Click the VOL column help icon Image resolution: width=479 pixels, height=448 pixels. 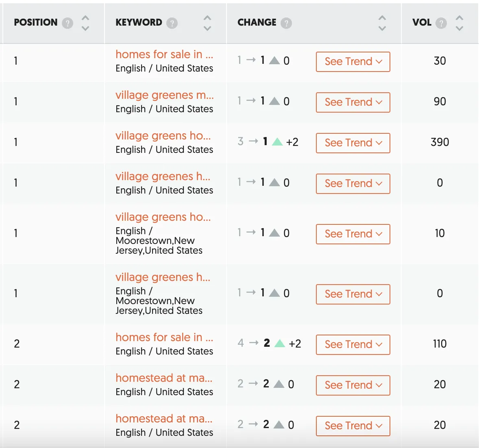click(x=441, y=23)
